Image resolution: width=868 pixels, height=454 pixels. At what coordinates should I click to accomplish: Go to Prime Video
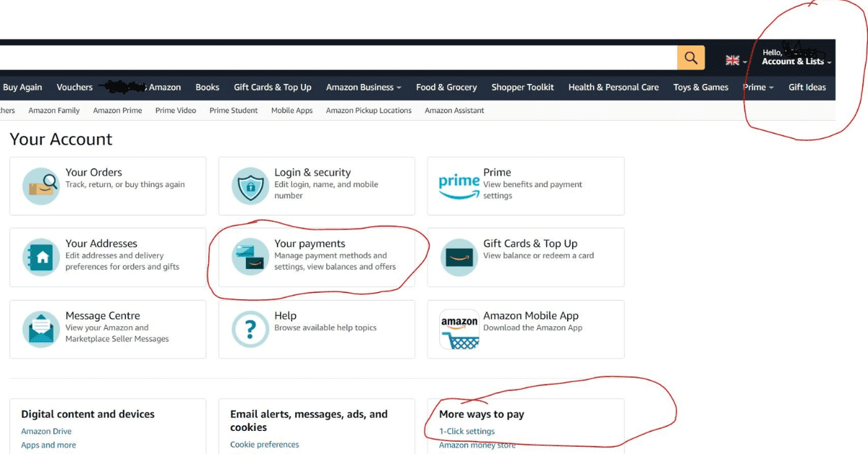click(176, 111)
